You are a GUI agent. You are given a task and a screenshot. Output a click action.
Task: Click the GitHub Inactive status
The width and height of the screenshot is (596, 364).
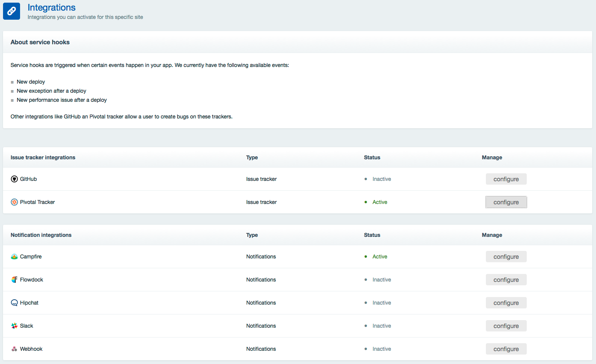click(x=381, y=179)
